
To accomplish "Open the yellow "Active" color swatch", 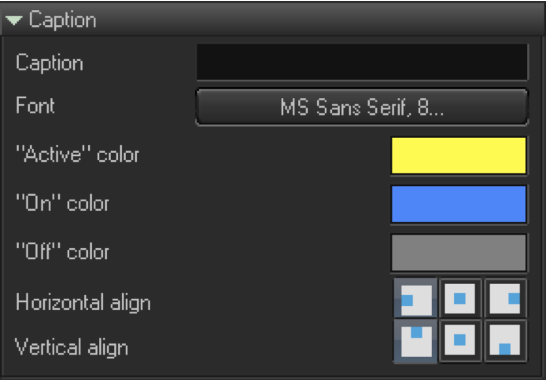I will pos(459,155).
